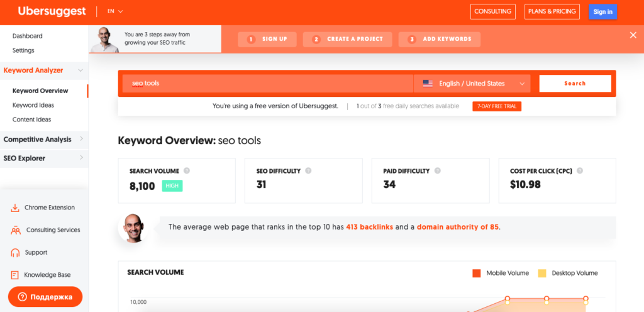Click the keyword input containing seo tools
644x312 pixels.
tap(268, 83)
